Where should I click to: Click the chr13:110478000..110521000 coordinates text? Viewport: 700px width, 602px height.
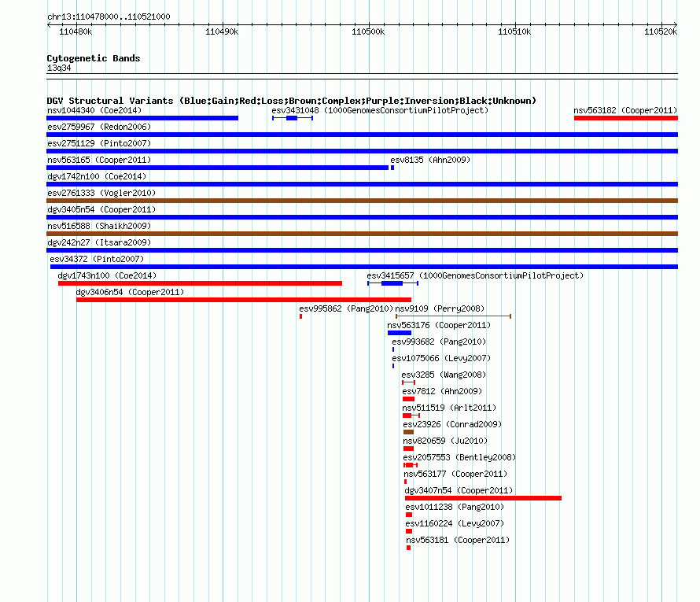point(109,17)
